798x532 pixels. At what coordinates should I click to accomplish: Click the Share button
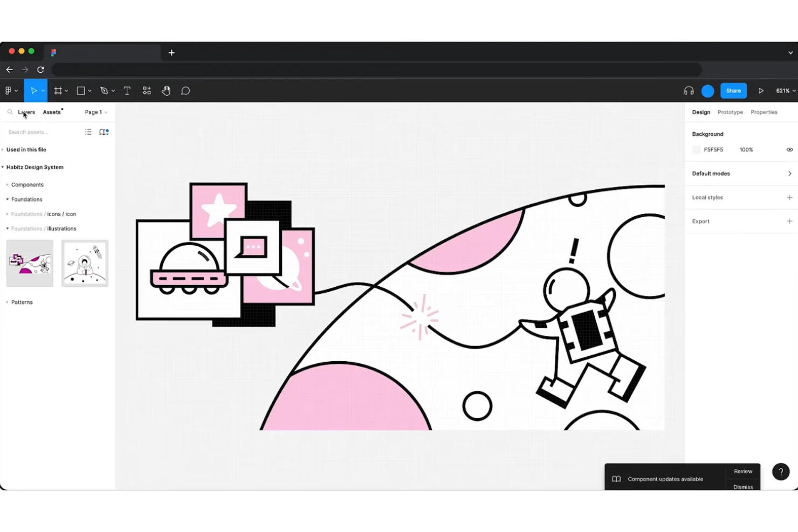(733, 91)
